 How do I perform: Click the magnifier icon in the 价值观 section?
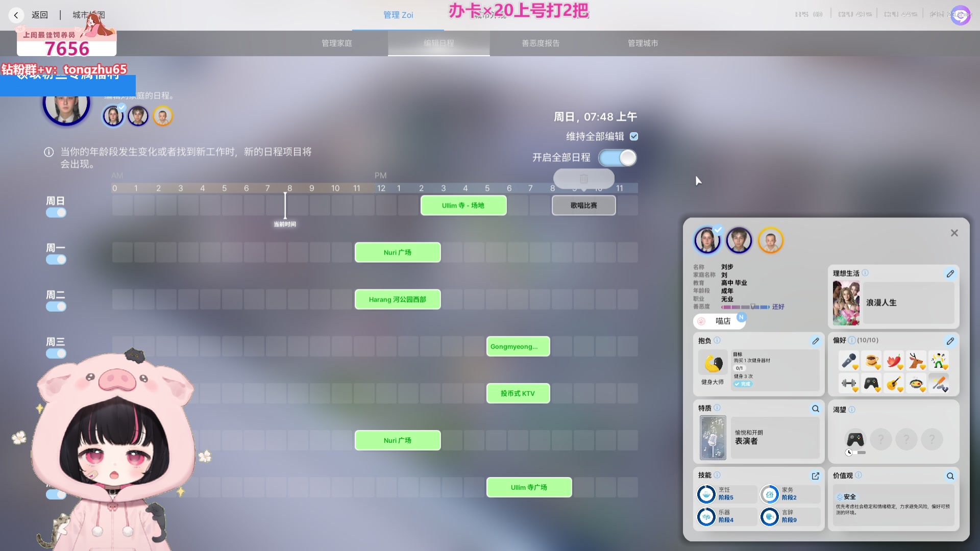[x=950, y=476]
